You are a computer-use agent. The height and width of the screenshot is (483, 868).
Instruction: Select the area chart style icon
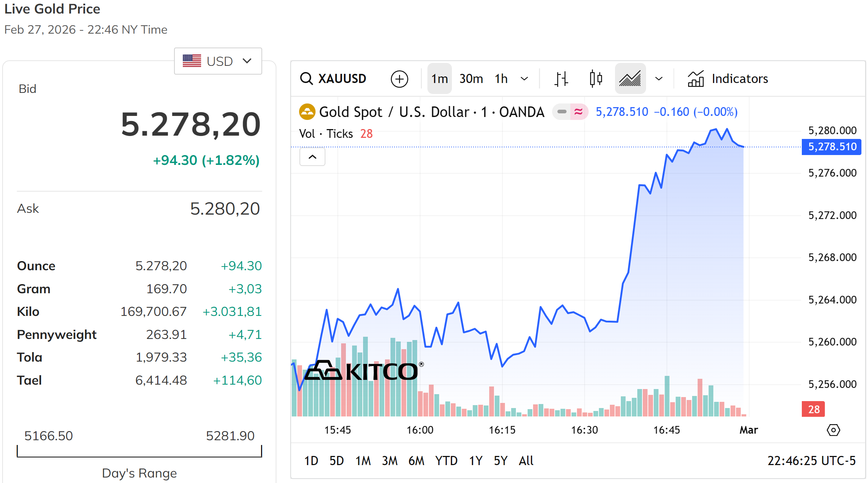[630, 79]
